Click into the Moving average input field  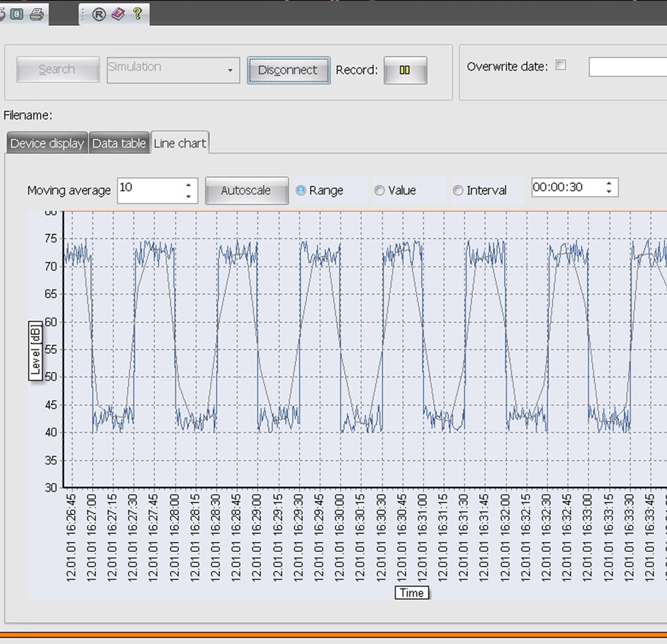tap(150, 190)
